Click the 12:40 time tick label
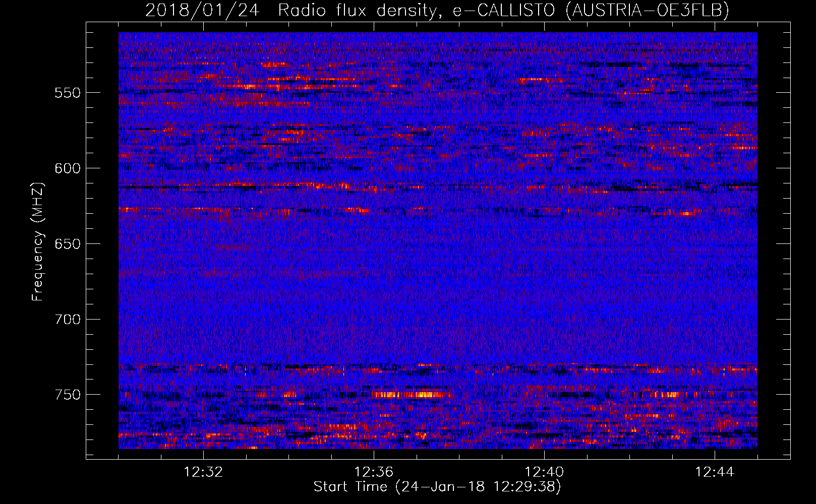 pos(544,472)
